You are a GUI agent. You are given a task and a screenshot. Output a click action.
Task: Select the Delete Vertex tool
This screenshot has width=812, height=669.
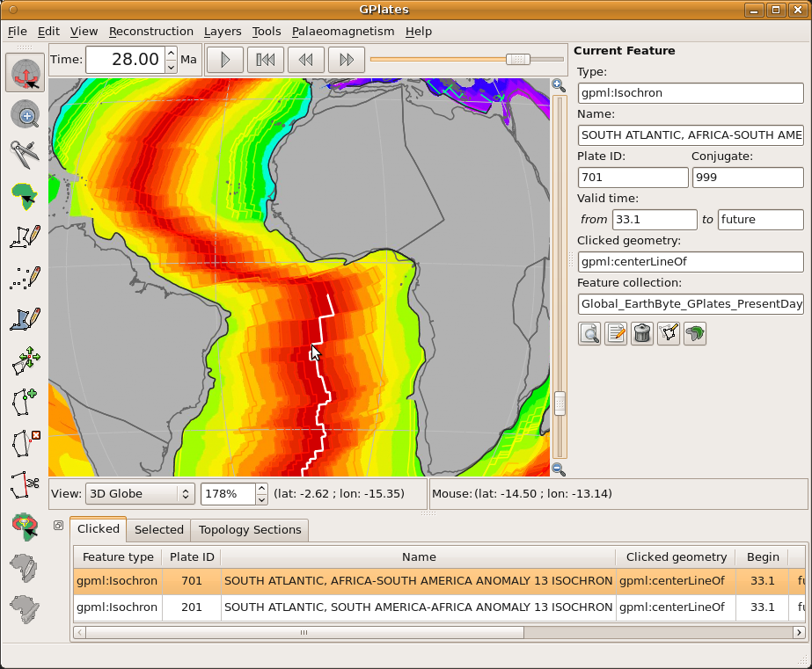(x=25, y=443)
